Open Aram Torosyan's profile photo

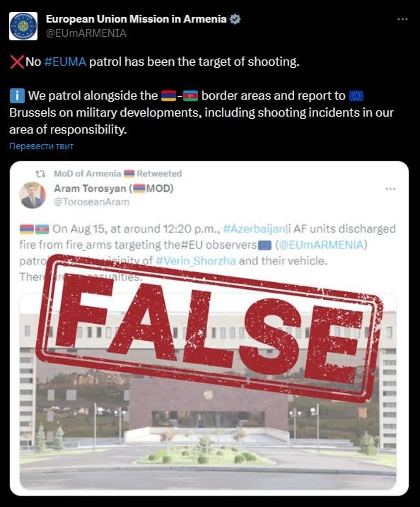click(33, 195)
